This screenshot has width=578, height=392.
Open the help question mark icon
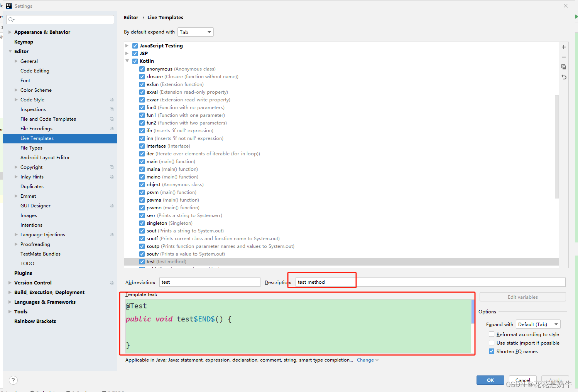(13, 380)
